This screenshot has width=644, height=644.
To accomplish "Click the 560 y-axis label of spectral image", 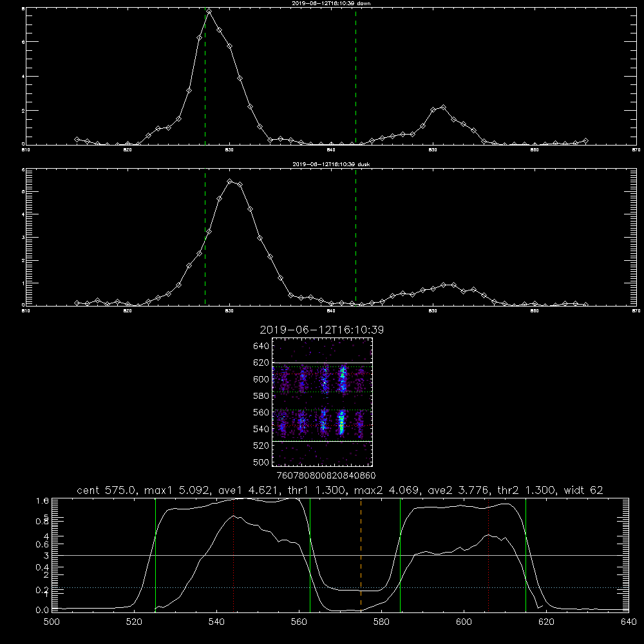I will [x=261, y=412].
